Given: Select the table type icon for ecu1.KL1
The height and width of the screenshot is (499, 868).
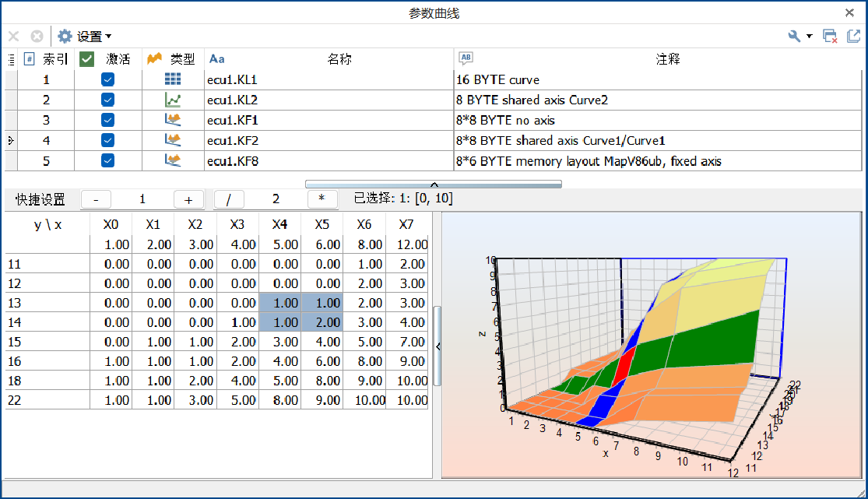Looking at the screenshot, I should 173,79.
